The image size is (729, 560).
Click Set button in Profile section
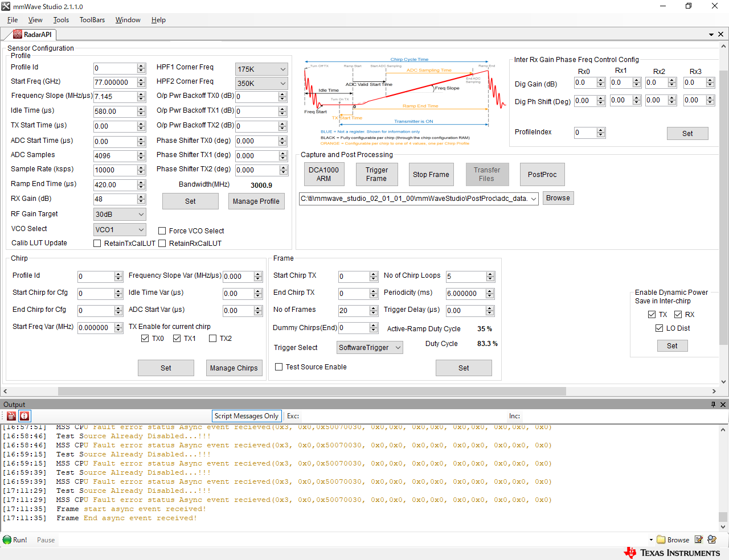(190, 201)
